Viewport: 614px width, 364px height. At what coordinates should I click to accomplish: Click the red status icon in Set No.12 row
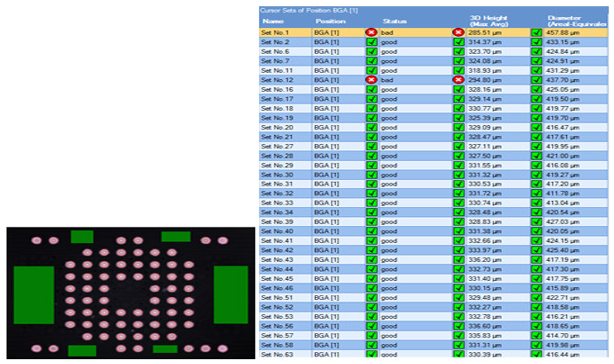tap(371, 80)
